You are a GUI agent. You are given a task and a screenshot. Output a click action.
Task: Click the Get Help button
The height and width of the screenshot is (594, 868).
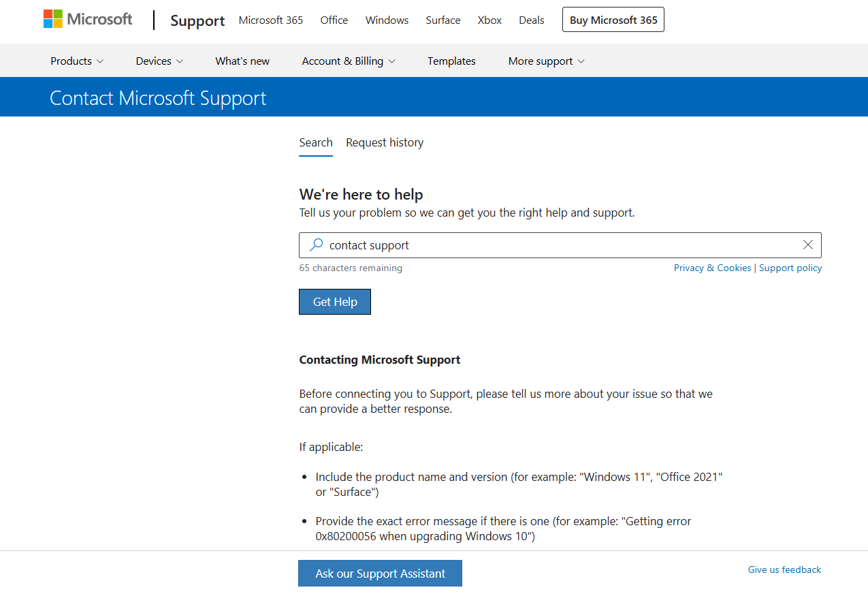335,302
